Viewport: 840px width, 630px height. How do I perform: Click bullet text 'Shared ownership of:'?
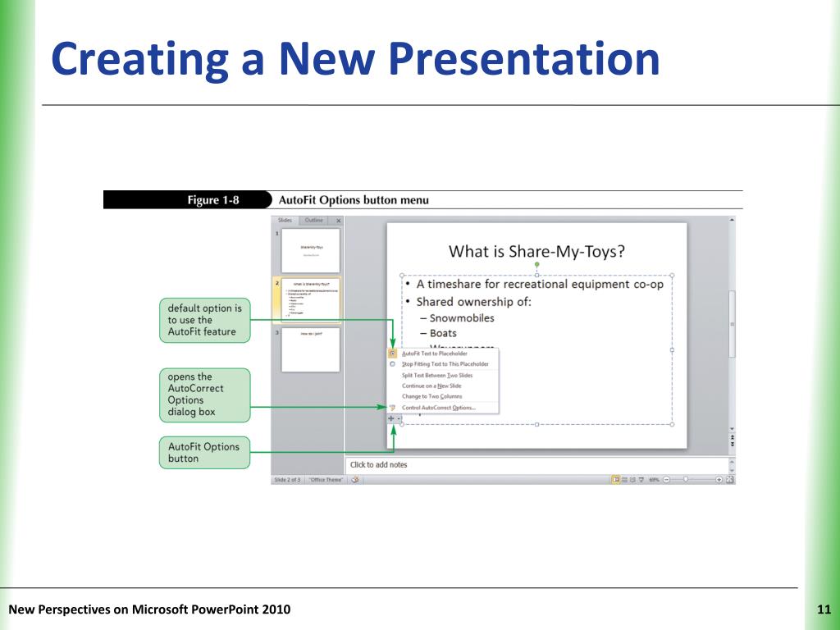pyautogui.click(x=473, y=302)
